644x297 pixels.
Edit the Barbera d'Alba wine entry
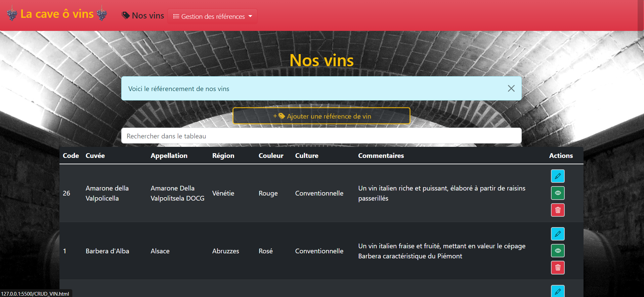tap(558, 234)
